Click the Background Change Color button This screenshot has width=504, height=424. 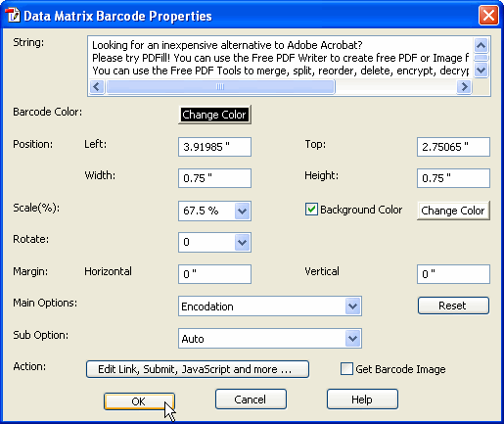[453, 211]
